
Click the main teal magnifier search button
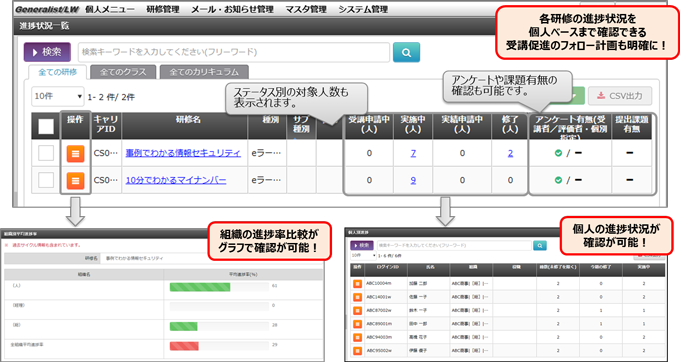406,52
